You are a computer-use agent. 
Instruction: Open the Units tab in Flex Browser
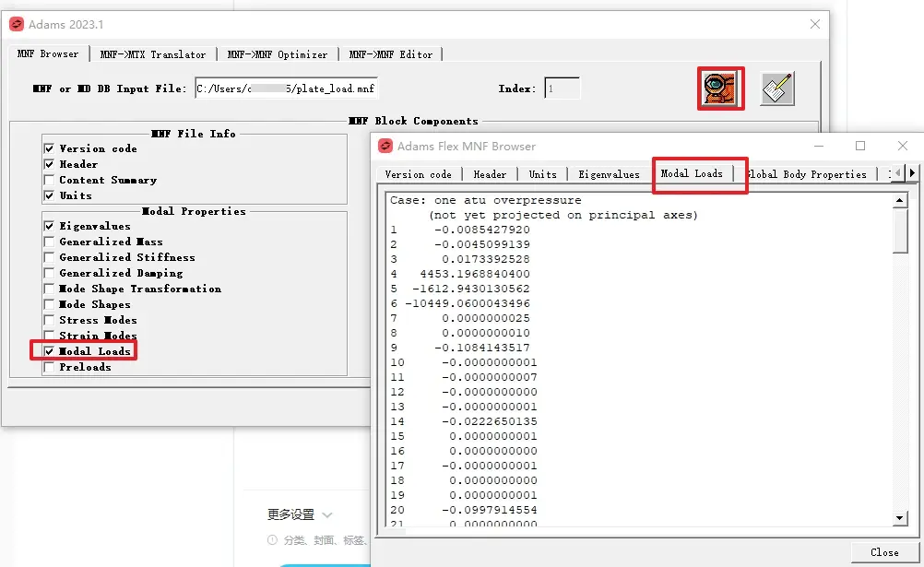coord(543,174)
